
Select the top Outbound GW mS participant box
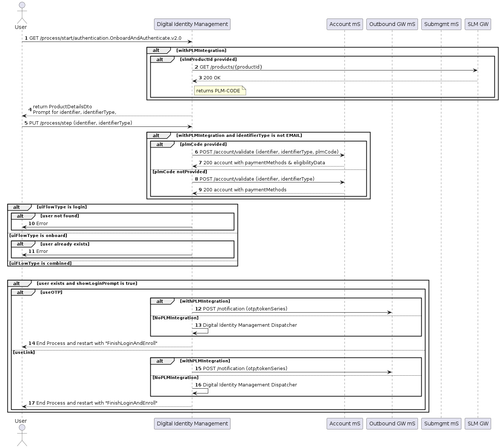(x=392, y=24)
